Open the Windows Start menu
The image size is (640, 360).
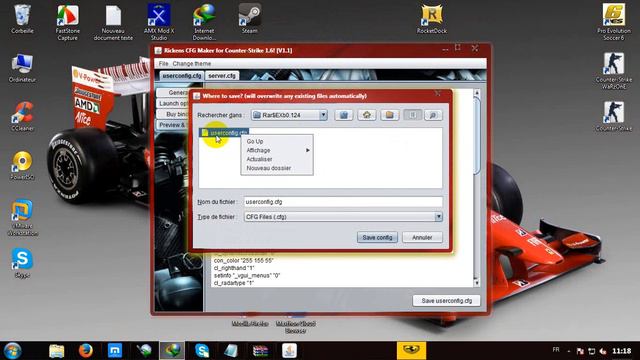[13, 351]
